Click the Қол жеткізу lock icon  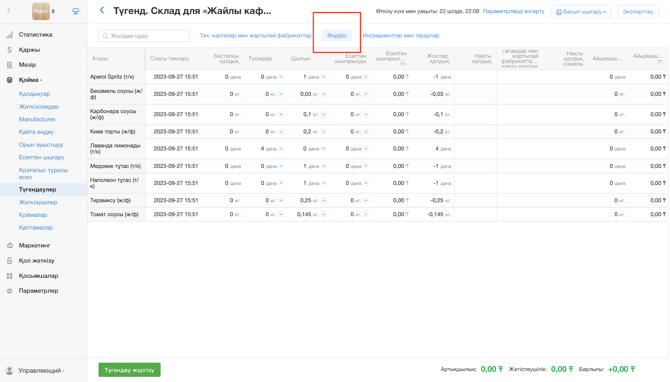[x=9, y=261]
